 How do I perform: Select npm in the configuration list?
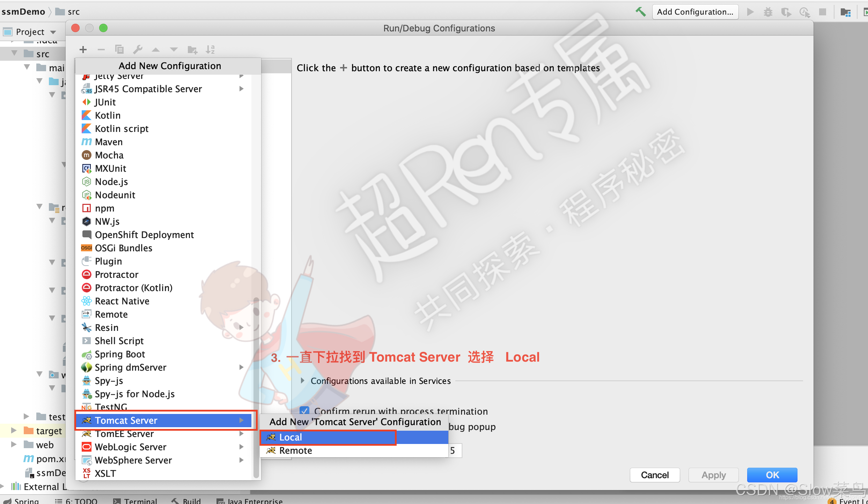[163, 208]
